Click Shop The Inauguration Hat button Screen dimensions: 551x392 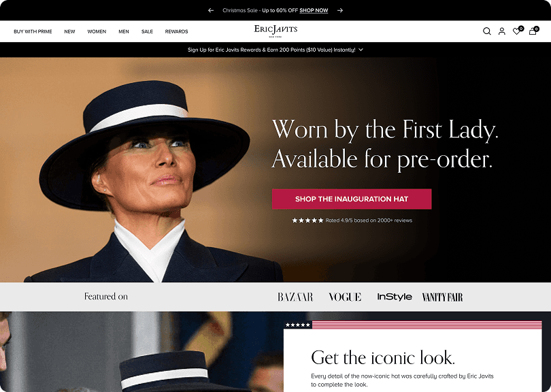click(x=352, y=199)
